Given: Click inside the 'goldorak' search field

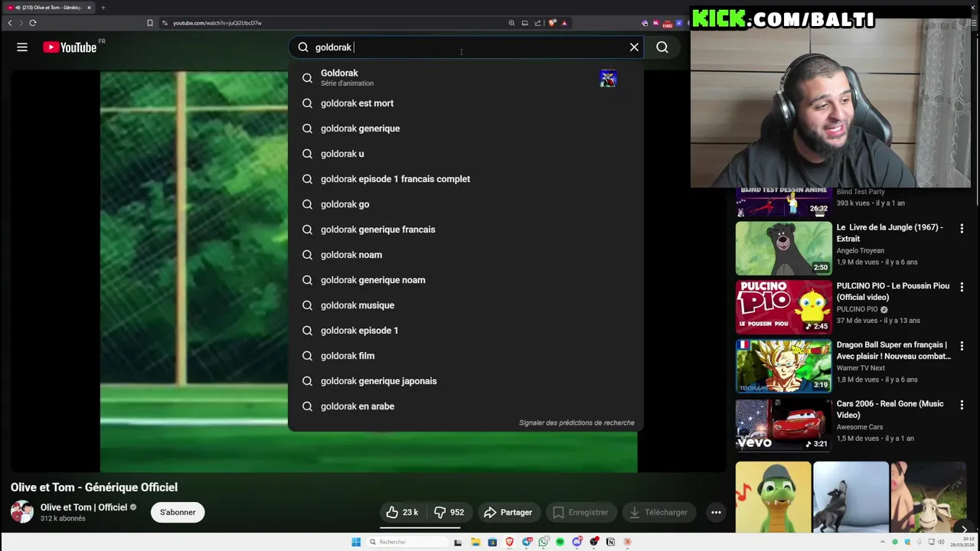Looking at the screenshot, I should point(467,47).
